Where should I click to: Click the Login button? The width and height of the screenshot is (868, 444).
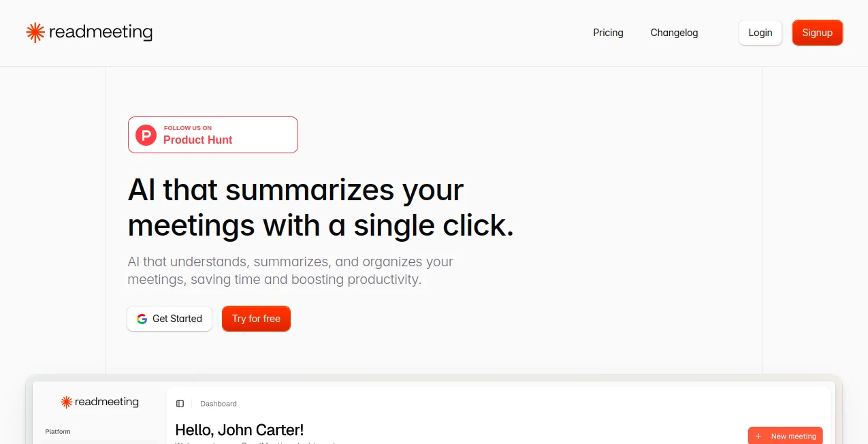point(760,32)
